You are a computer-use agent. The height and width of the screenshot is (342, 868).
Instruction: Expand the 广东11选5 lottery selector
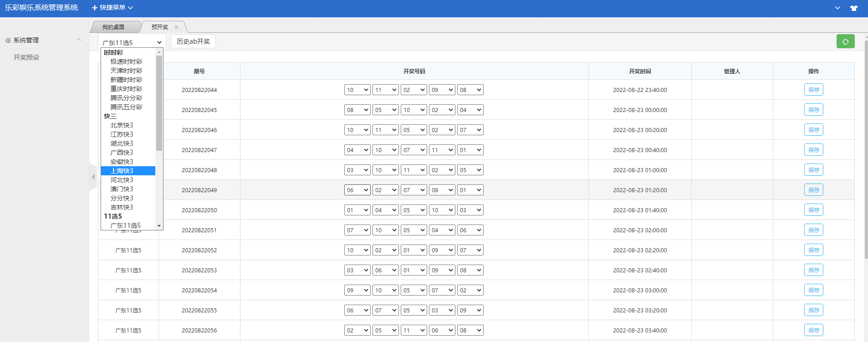pos(132,42)
